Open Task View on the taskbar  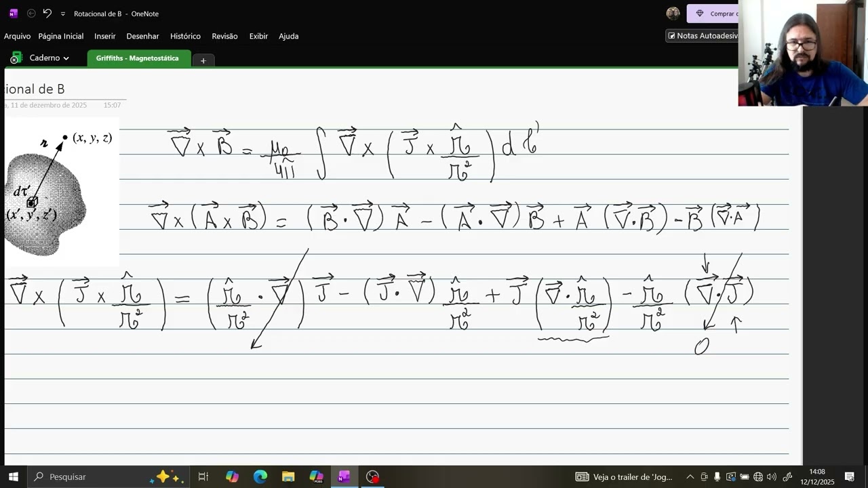203,476
